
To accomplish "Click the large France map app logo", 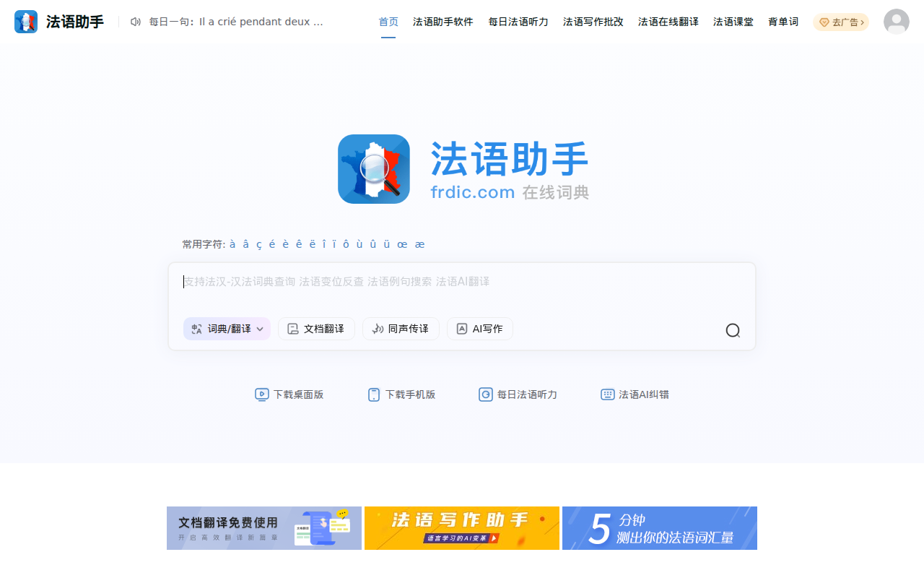I will (x=374, y=169).
